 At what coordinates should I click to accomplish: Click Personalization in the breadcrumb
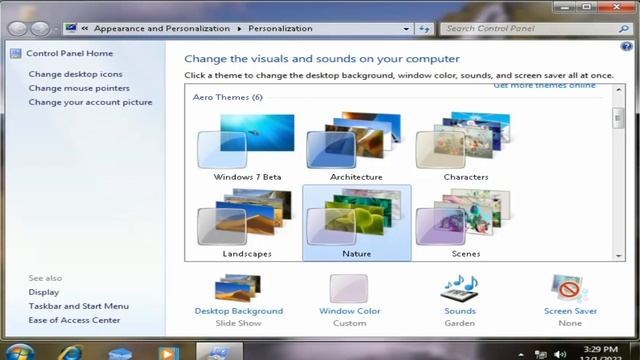click(x=280, y=29)
